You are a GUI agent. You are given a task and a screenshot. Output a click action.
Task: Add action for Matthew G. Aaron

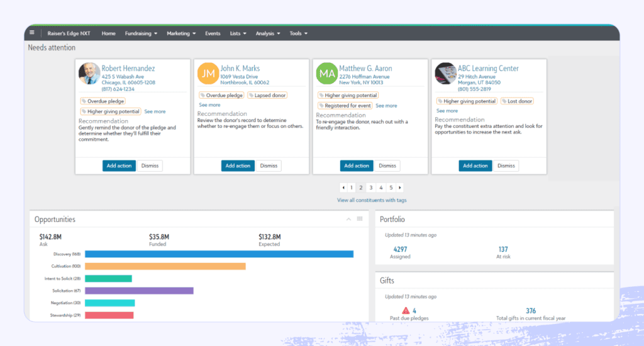click(x=357, y=165)
